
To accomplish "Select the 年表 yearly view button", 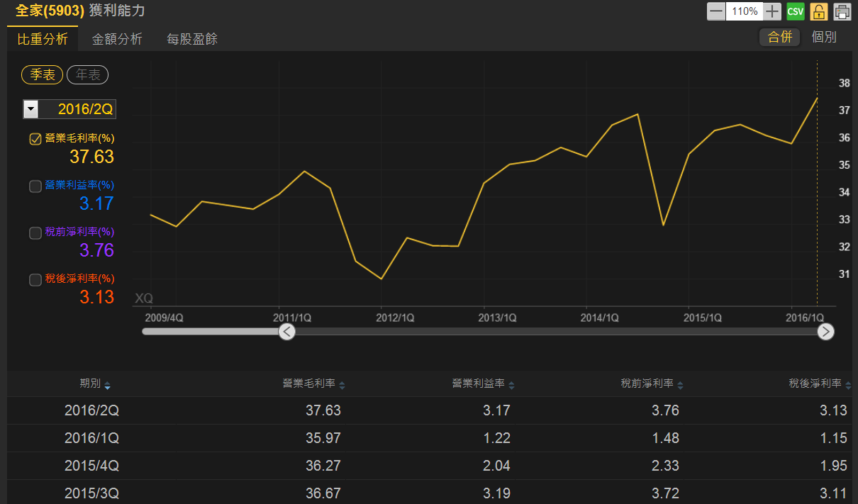I will pos(87,75).
